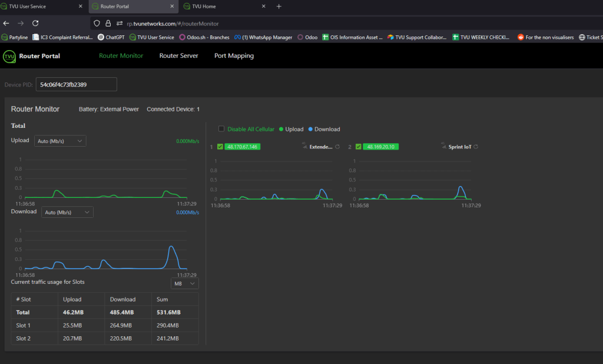Open the IC3 Complaint Referral bookmark
Screen dimensions: 603x364
click(x=62, y=37)
